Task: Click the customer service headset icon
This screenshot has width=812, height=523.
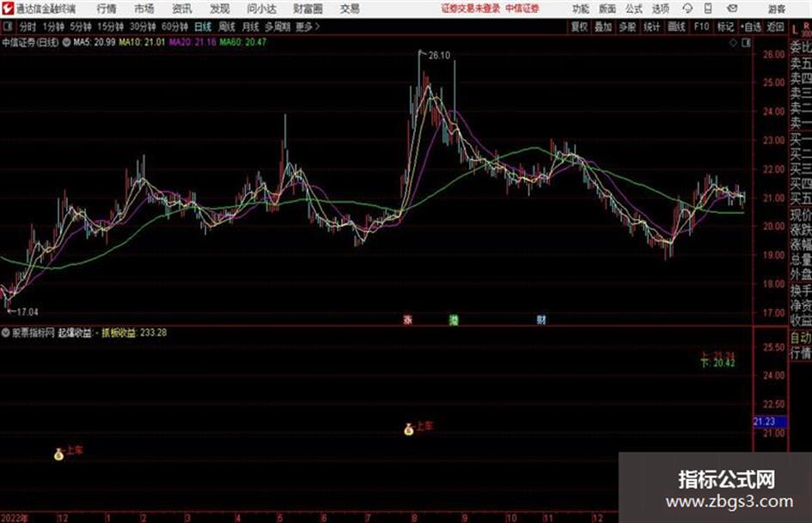Action: pyautogui.click(x=687, y=9)
